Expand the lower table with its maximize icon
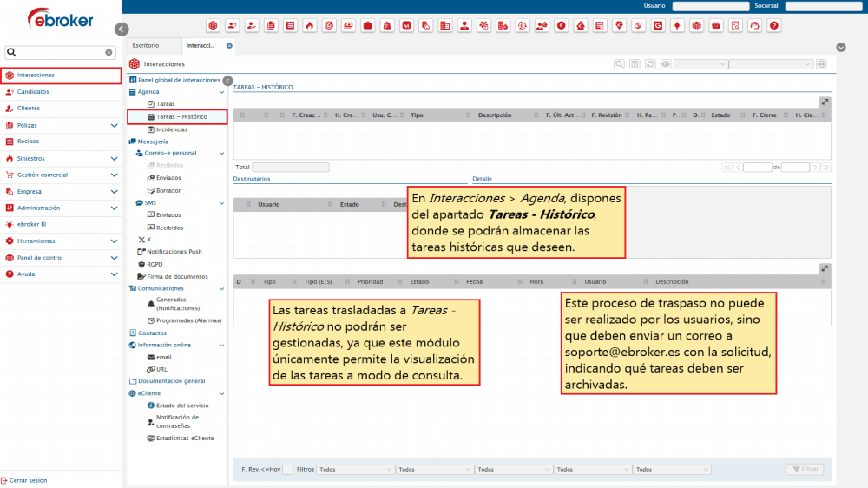Viewport: 868px width, 488px height. (x=825, y=268)
